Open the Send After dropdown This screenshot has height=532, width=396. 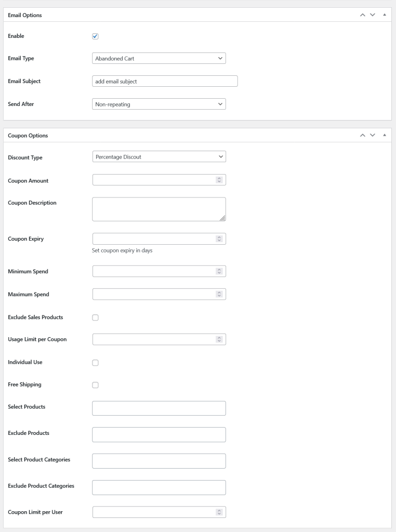coord(159,104)
